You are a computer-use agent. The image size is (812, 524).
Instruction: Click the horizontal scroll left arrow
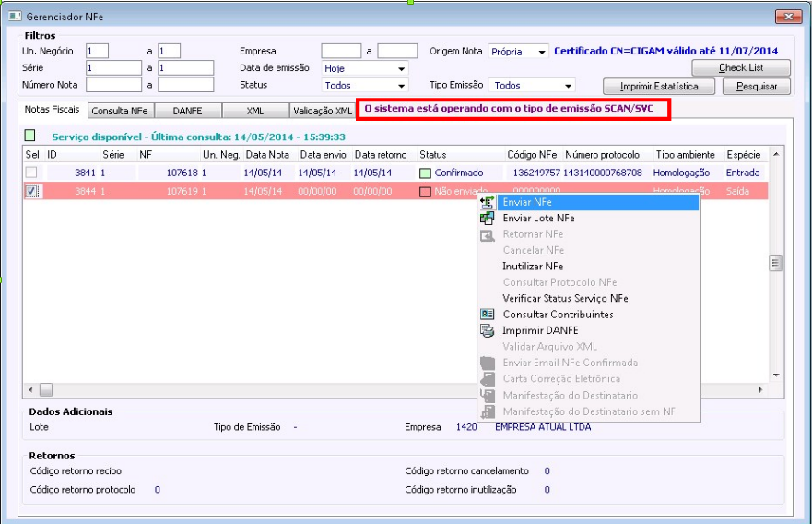pyautogui.click(x=30, y=389)
